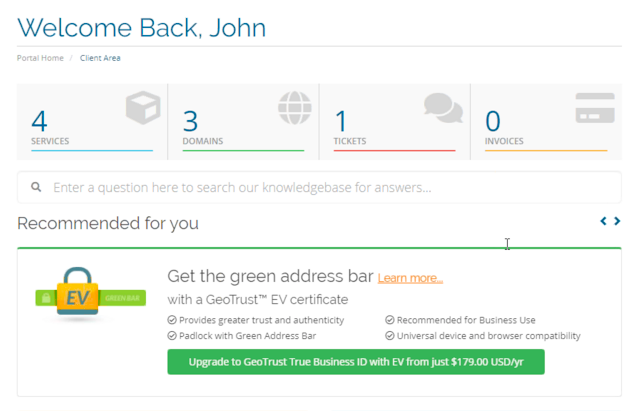The width and height of the screenshot is (643, 411).
Task: Click the Client Area breadcrumb
Action: coord(100,58)
